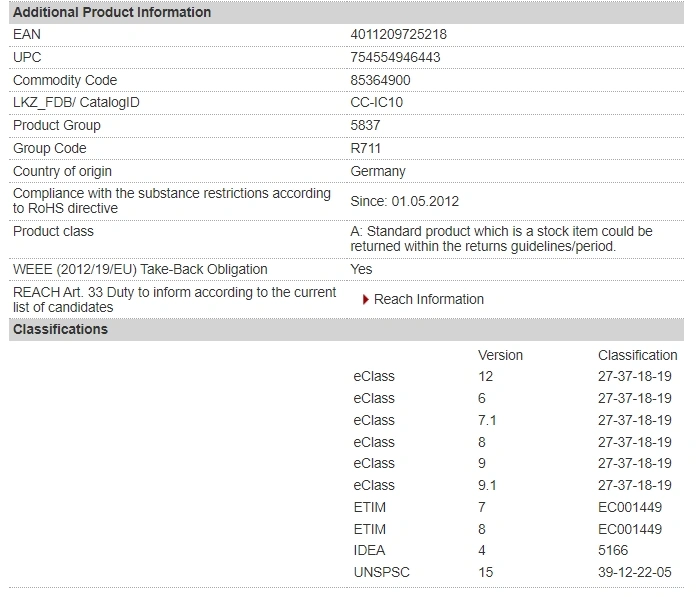Click the red arrow beside Reach Information
The image size is (699, 597).
point(366,300)
